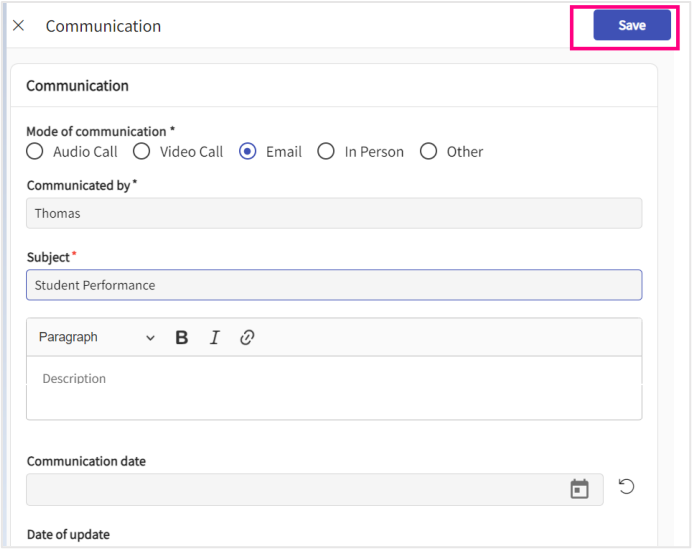The image size is (692, 549).
Task: Open the Paragraph style dropdown
Action: tap(97, 338)
